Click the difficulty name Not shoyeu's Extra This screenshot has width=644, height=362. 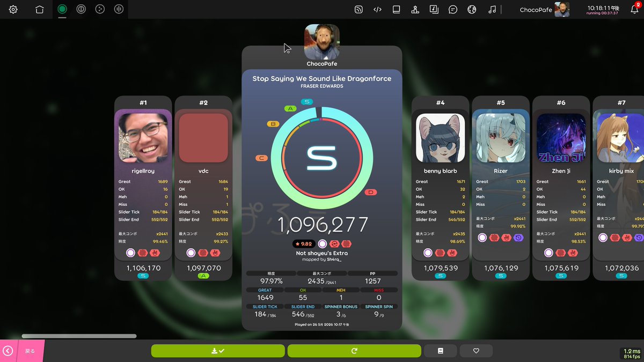point(322,253)
